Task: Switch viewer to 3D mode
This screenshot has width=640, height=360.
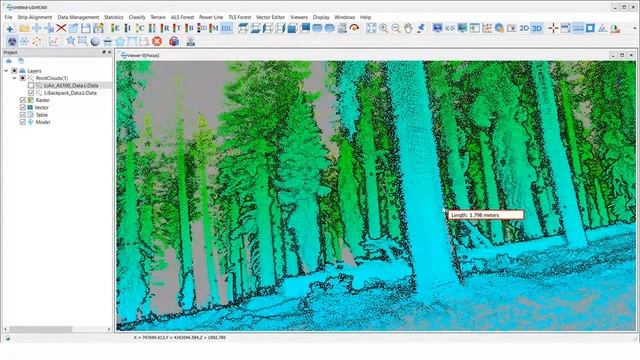Action: (537, 28)
